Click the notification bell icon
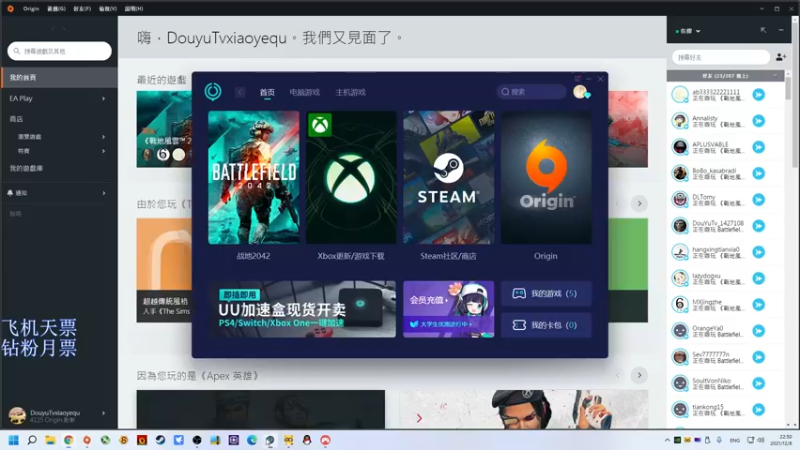 pyautogui.click(x=10, y=193)
